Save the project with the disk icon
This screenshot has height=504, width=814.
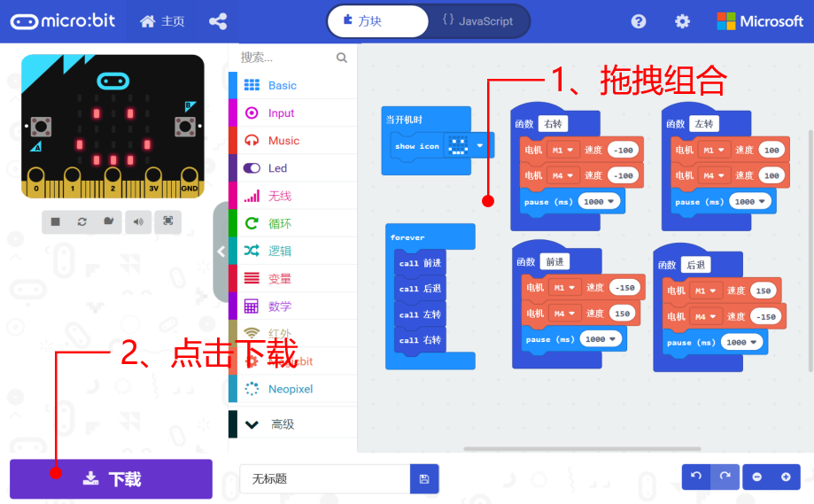tap(424, 478)
